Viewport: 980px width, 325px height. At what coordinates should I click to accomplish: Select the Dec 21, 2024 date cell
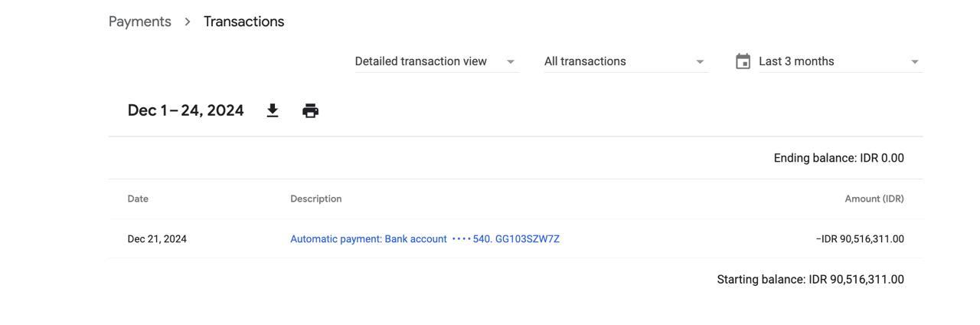(x=157, y=239)
